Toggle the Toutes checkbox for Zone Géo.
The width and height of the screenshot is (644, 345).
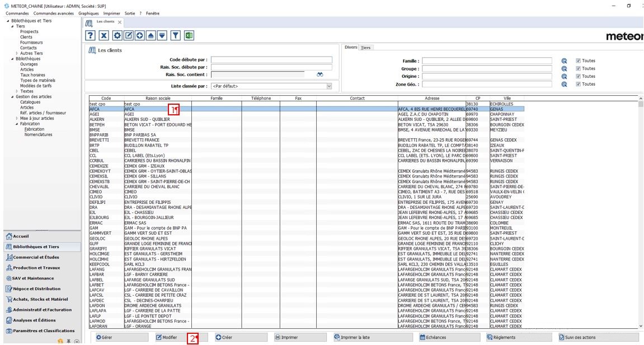tap(579, 85)
